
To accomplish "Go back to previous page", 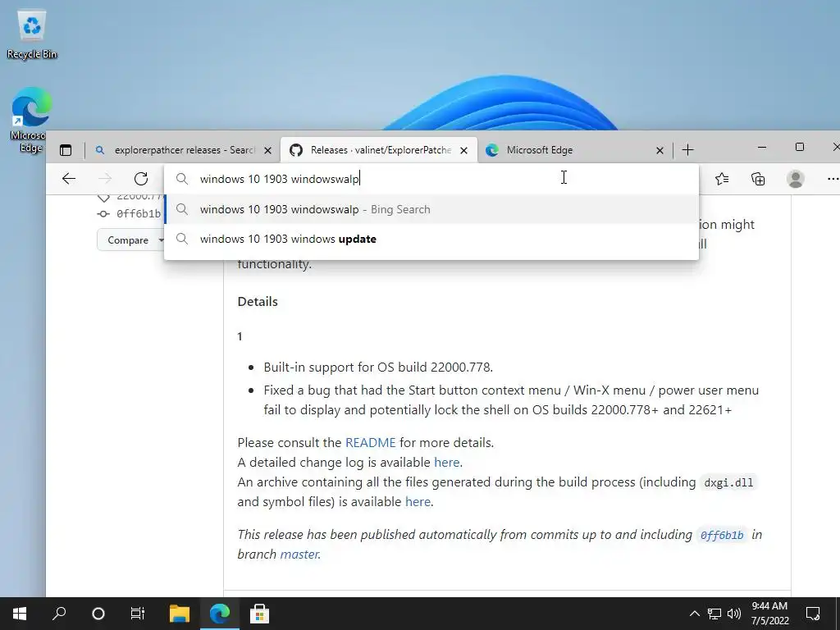I will (x=69, y=178).
